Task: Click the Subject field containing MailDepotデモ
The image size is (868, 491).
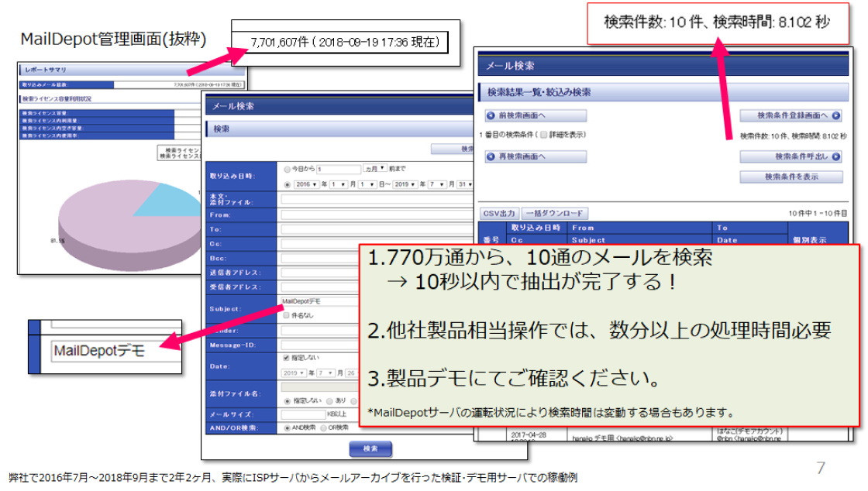Action: (x=321, y=301)
